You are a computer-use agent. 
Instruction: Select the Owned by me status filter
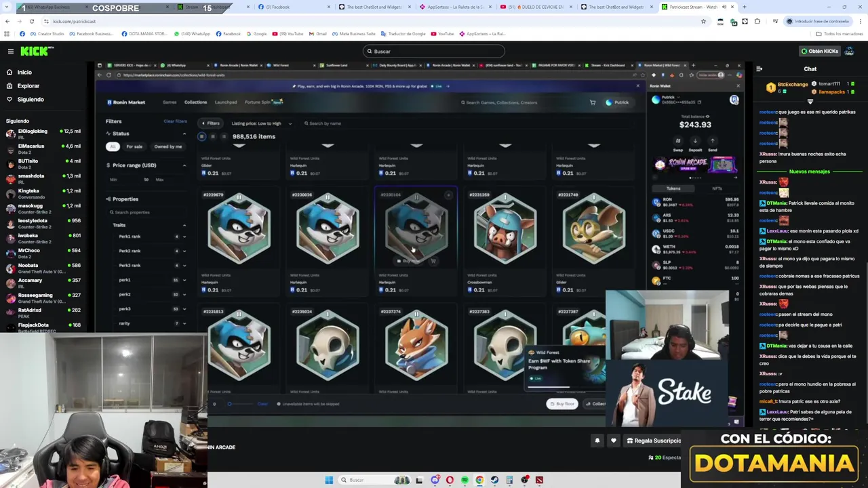tap(167, 146)
